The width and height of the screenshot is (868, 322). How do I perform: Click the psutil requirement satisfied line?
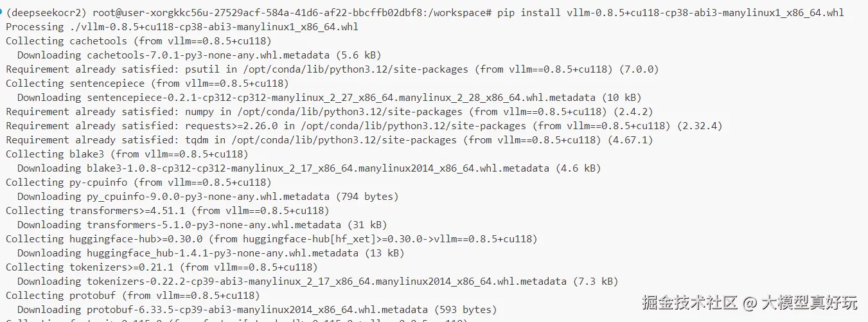(x=332, y=69)
